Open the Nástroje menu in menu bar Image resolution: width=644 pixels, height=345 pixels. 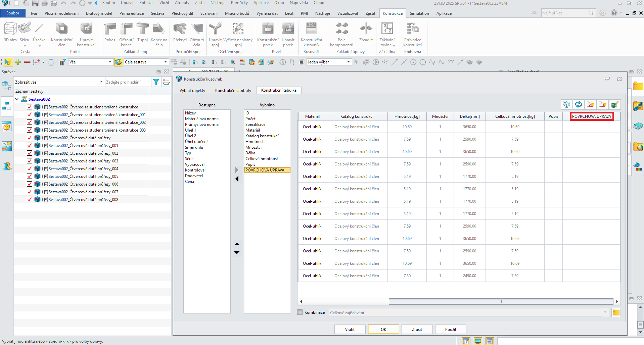click(218, 3)
